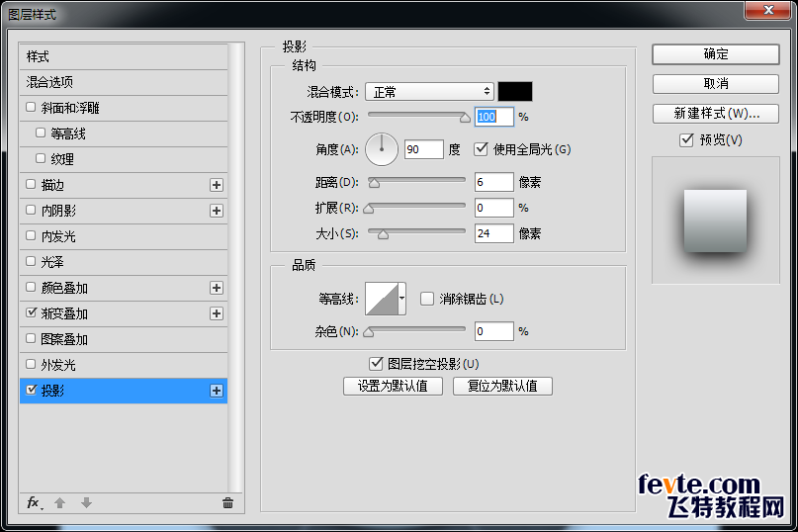This screenshot has height=532, width=798.
Task: Move effect up with arrow icon
Action: pyautogui.click(x=60, y=503)
